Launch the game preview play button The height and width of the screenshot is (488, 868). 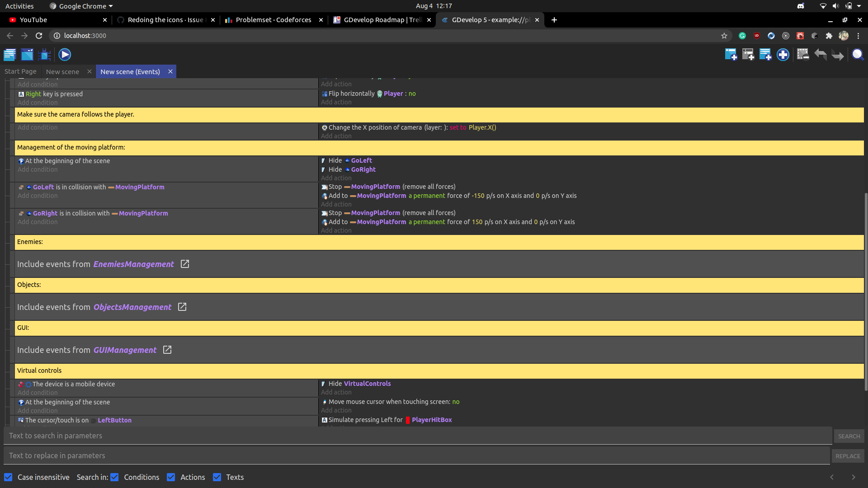point(65,55)
